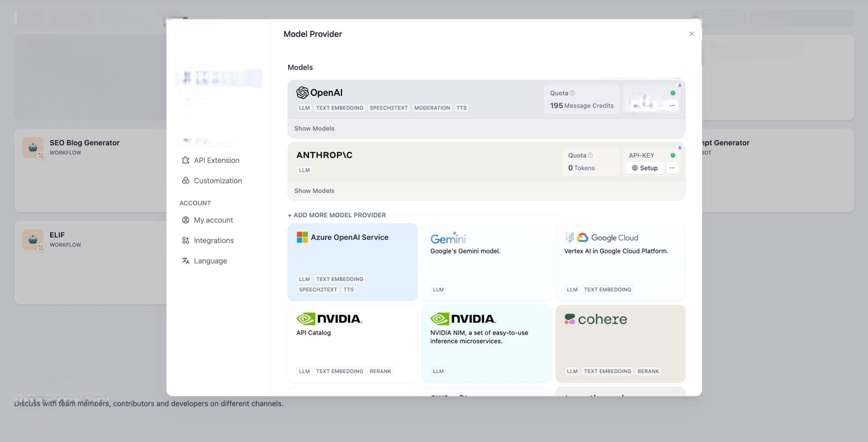Click the Microsoft Azure logo icon
868x442 pixels.
302,237
